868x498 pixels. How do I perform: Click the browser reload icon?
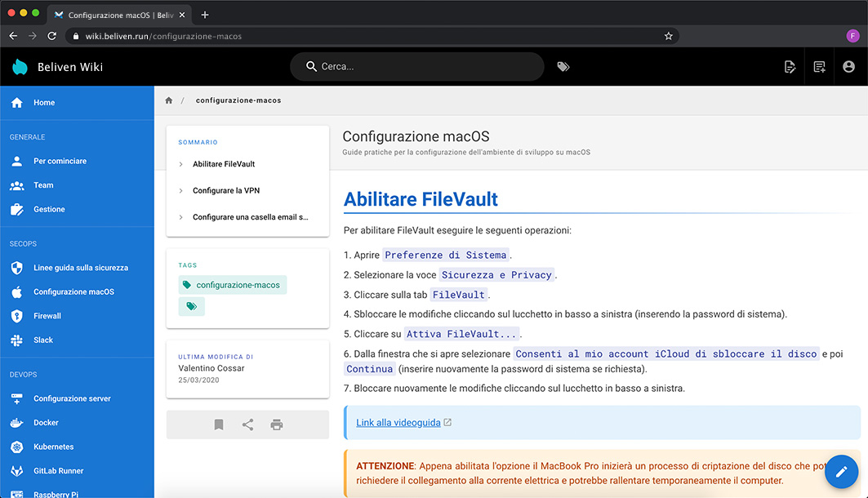coord(52,36)
